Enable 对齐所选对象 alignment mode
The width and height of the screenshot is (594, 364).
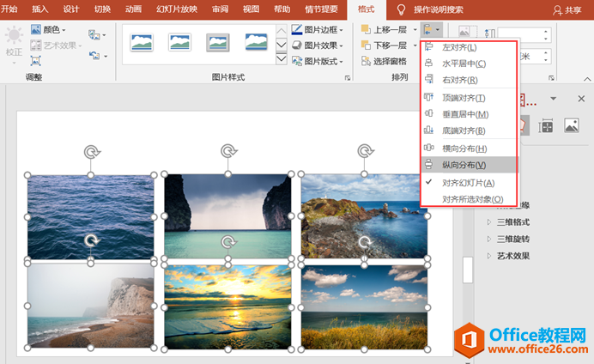[x=470, y=199]
